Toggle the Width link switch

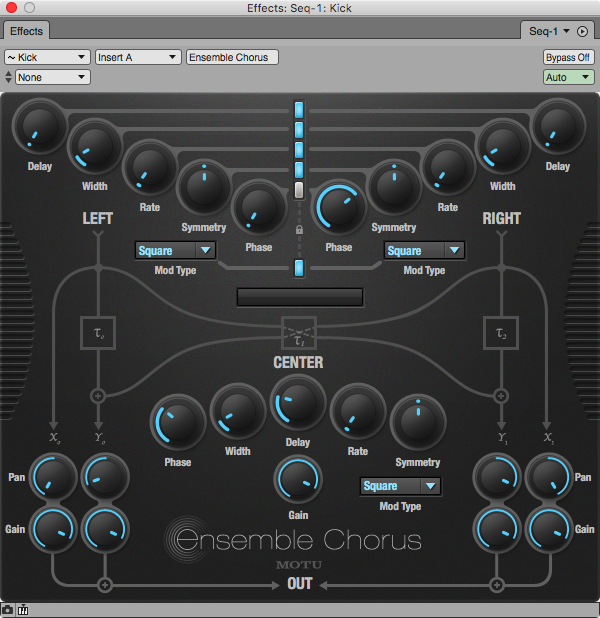[299, 130]
